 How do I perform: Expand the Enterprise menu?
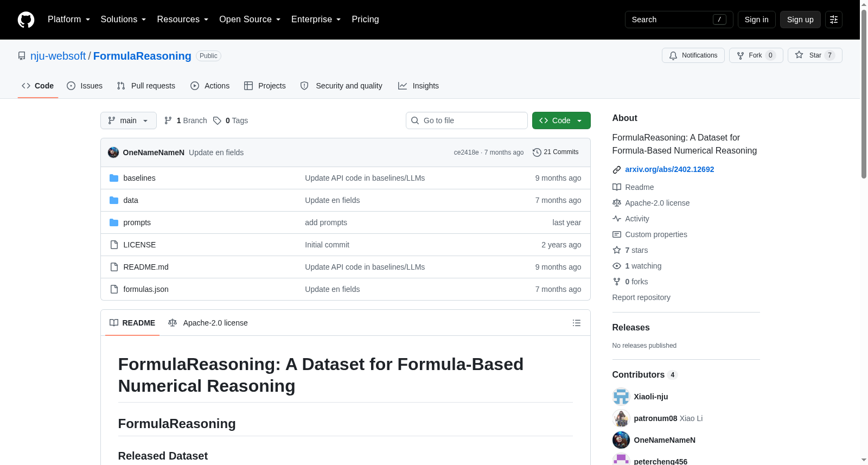316,20
